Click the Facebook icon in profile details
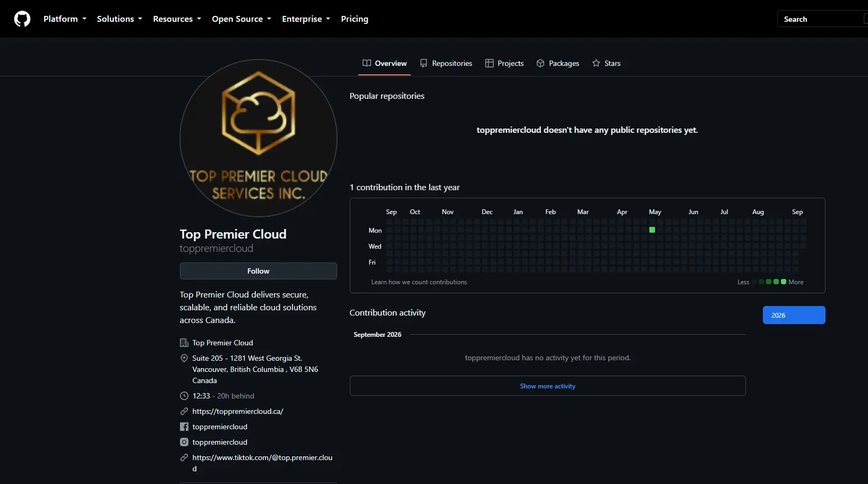 coord(184,427)
